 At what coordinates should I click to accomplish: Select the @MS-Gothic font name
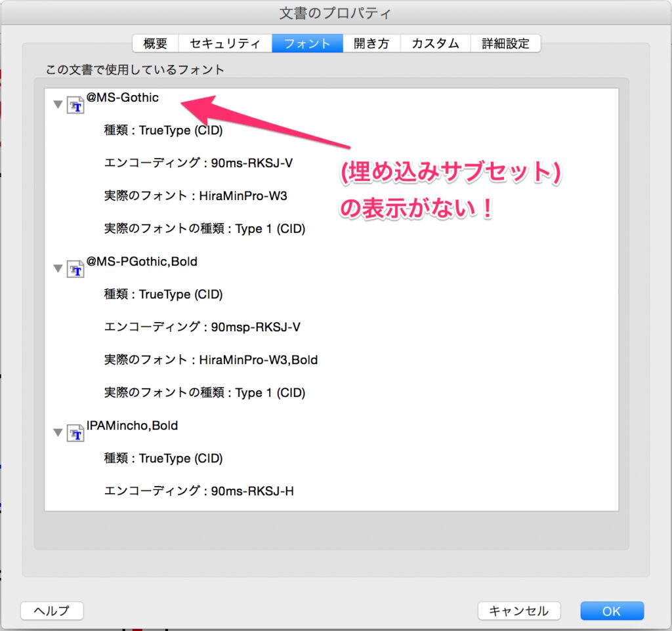click(x=123, y=98)
